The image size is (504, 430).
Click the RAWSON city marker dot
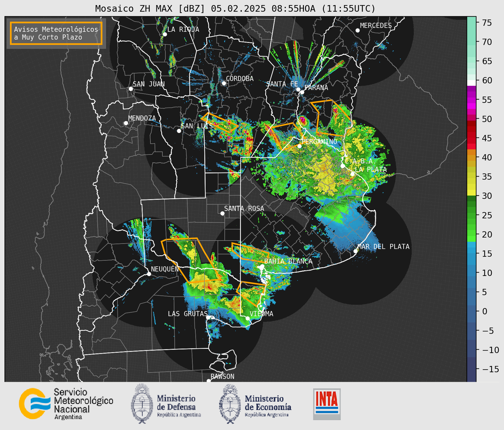point(209,381)
